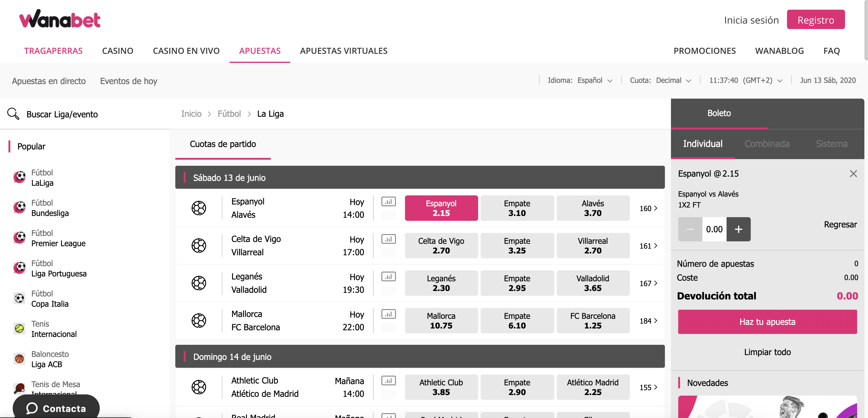
Task: Select Leganés 2.30 odds
Action: (x=441, y=283)
